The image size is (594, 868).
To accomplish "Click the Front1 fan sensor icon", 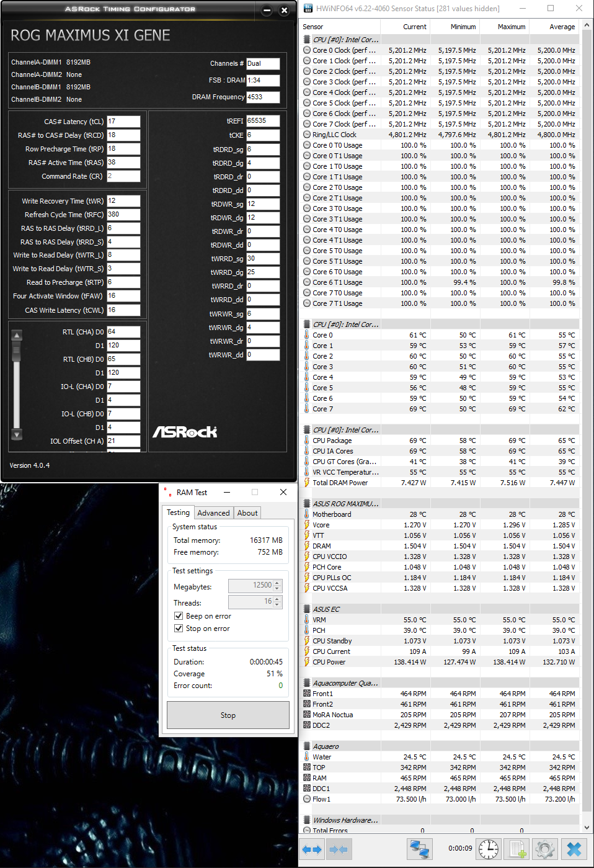I will [x=307, y=694].
